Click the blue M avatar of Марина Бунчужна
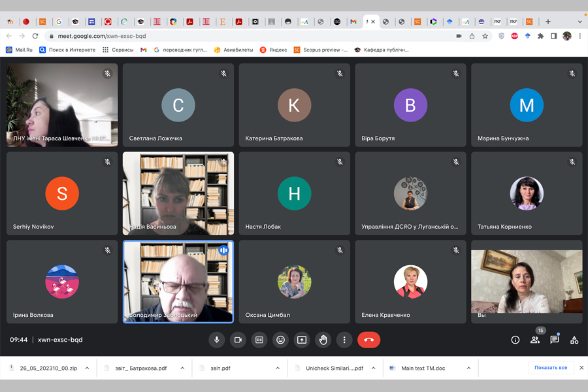The width and height of the screenshot is (588, 392). [527, 105]
